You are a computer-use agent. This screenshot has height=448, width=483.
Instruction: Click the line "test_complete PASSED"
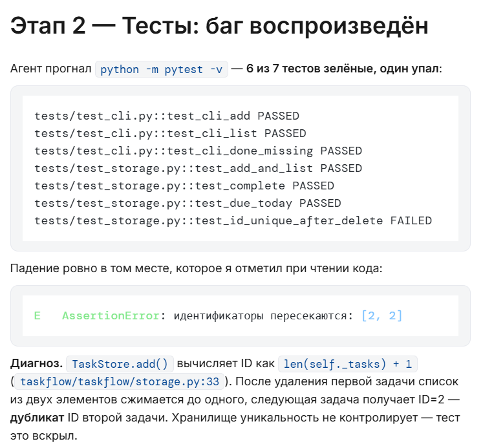coord(184,186)
